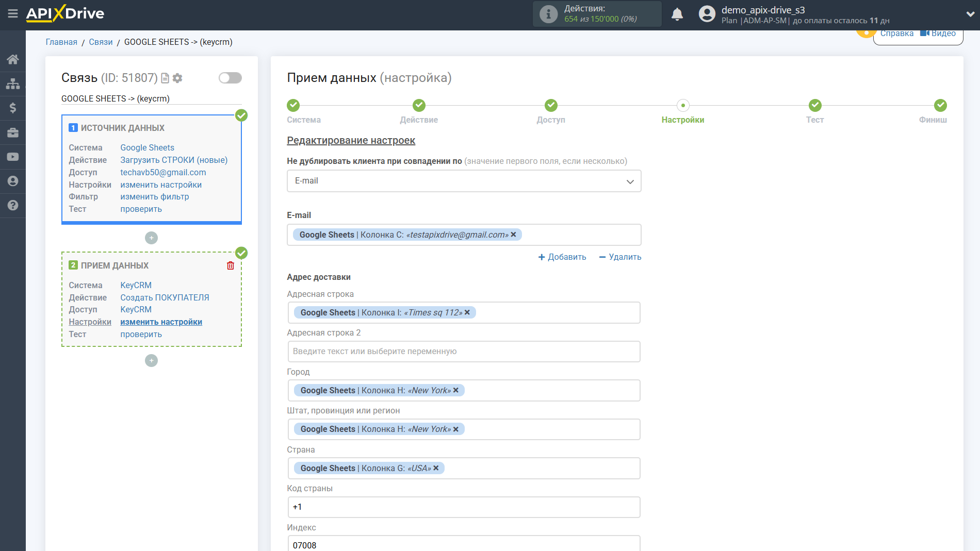Click the actions info icon
This screenshot has width=980, height=551.
(548, 14)
